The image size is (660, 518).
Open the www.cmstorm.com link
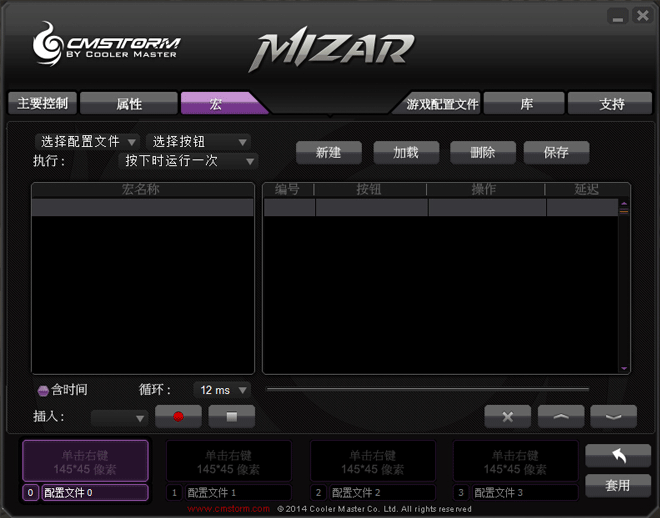pyautogui.click(x=229, y=509)
